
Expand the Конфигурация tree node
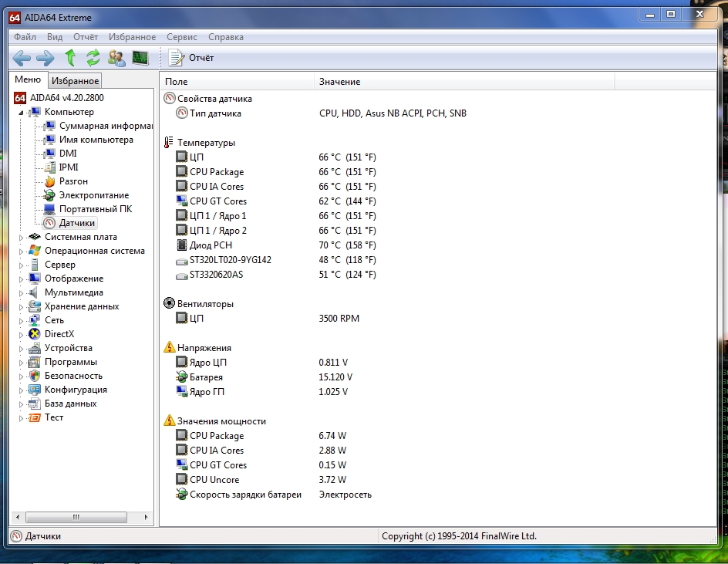click(21, 390)
